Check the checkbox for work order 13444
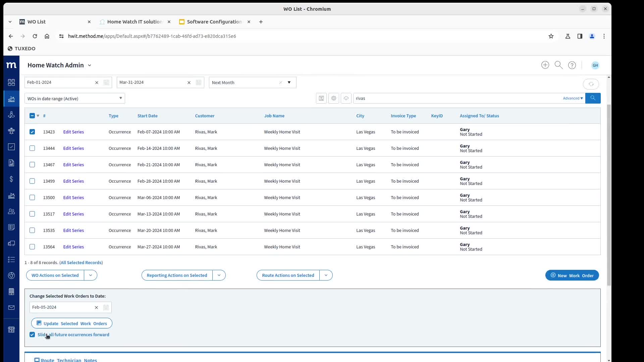This screenshot has width=644, height=362. tap(32, 148)
